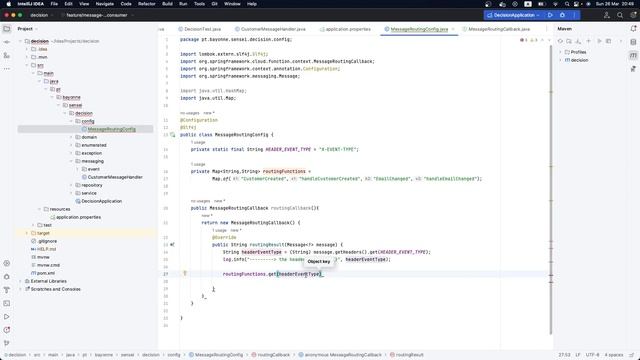Expand the .idea folder

click(x=27, y=49)
